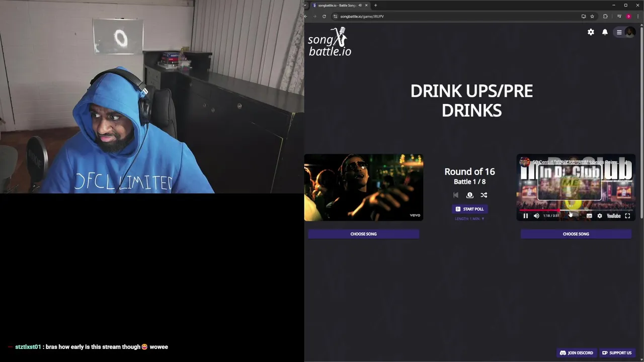This screenshot has height=362, width=644.
Task: Choose the right In Da Club song
Action: 576,234
